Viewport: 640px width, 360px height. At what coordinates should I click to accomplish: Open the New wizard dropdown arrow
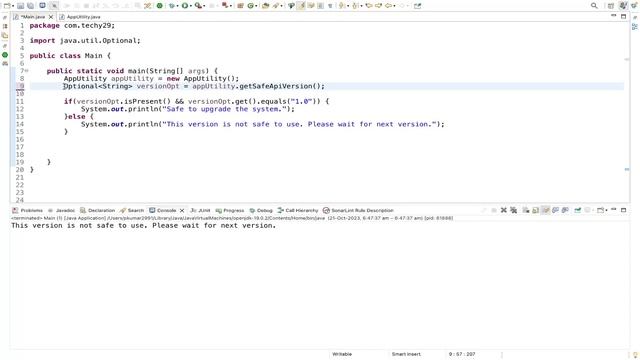click(x=13, y=6)
